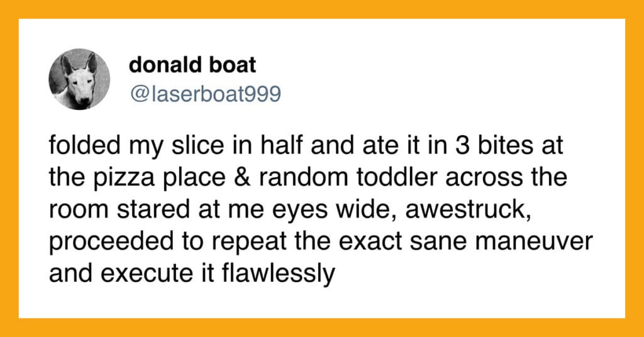Image resolution: width=644 pixels, height=337 pixels.
Task: Click the word "flawlessly" in the tweet
Action: (278, 273)
